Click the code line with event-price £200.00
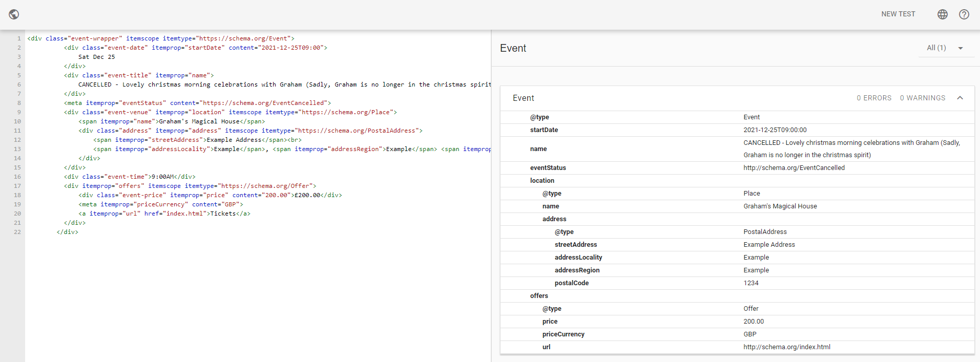Image resolution: width=980 pixels, height=362 pixels. point(210,195)
